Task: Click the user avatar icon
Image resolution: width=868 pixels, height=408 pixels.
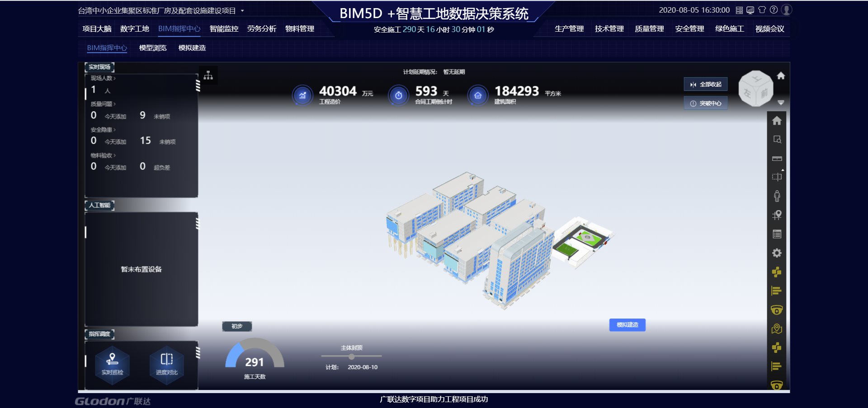Action: click(x=787, y=10)
